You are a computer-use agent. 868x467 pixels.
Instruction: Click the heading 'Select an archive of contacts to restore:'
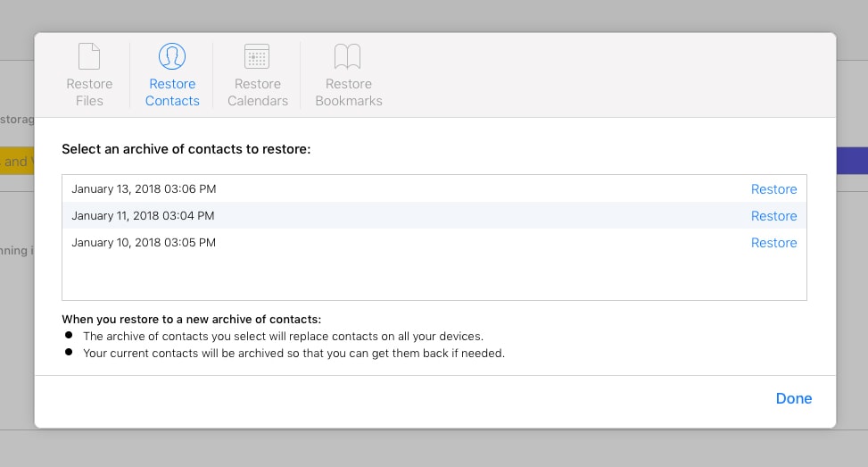coord(186,149)
